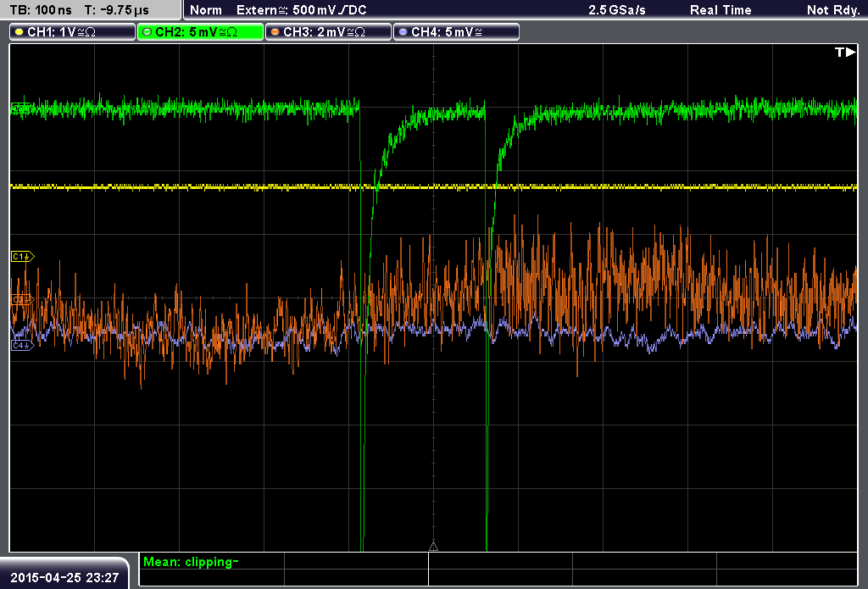Click the TB: 100 ns timebase readout
Screen dimensions: 868x589
click(41, 10)
